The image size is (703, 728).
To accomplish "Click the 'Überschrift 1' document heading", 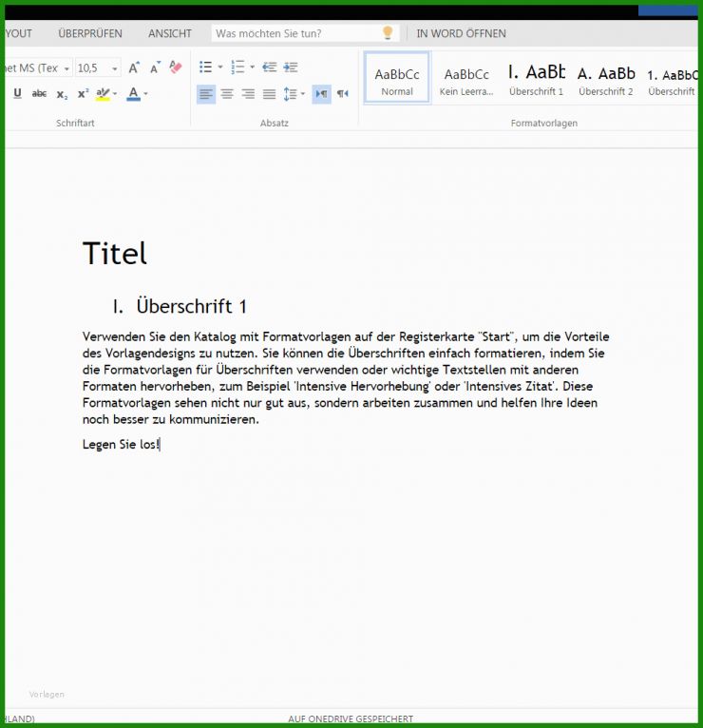I will (191, 306).
